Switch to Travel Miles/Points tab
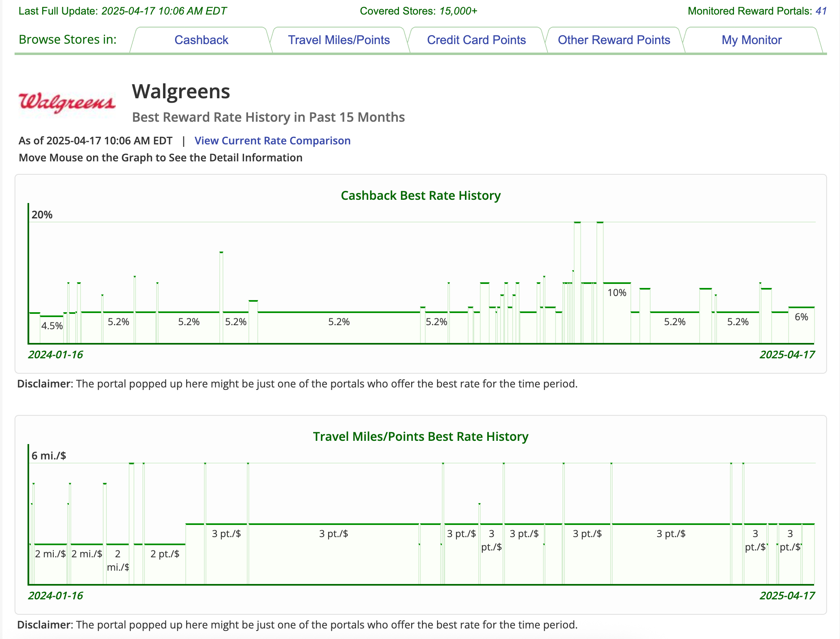This screenshot has width=840, height=639. coord(339,40)
